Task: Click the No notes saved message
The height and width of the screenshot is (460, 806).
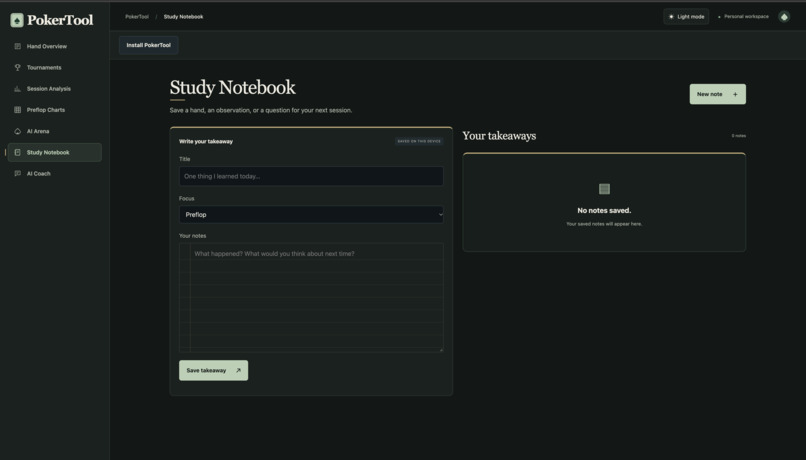Action: [x=604, y=210]
